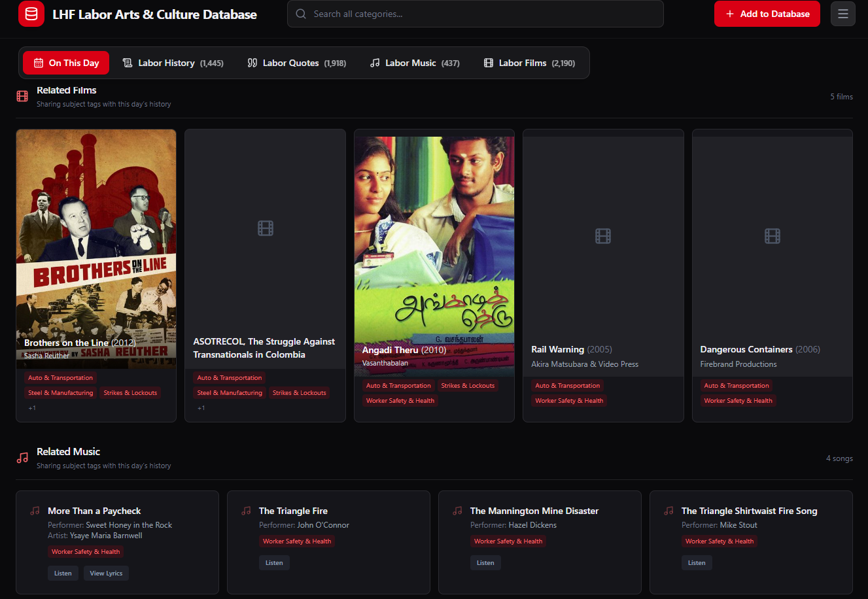Listen to More Than a Paycheck
868x599 pixels.
coord(63,573)
